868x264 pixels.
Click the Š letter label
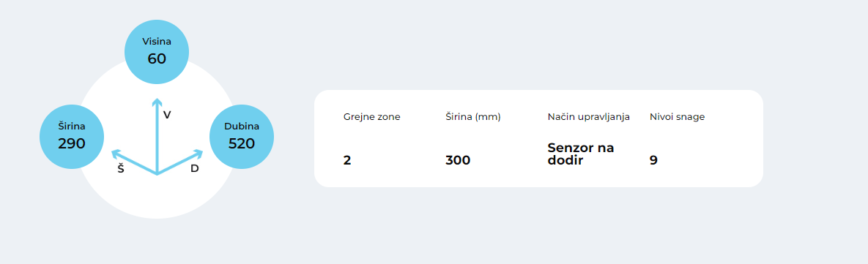tap(121, 168)
